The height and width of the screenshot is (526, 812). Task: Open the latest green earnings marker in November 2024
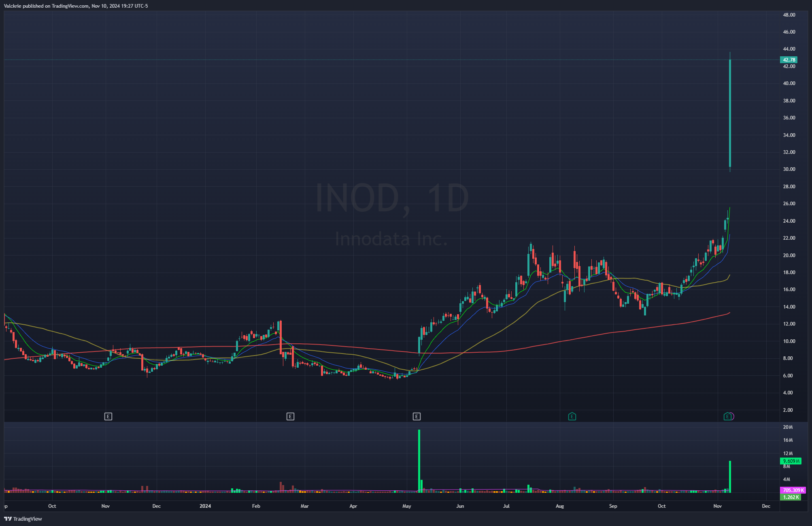point(727,416)
